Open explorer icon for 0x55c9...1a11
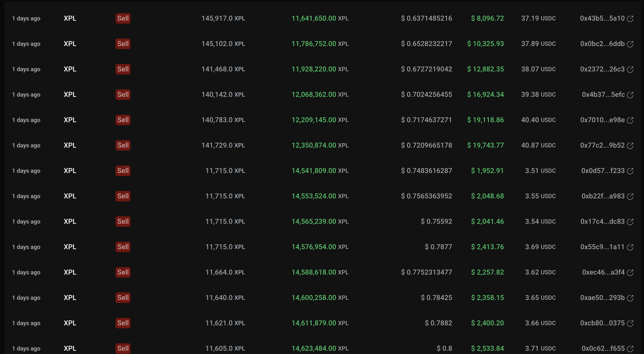 tap(630, 247)
